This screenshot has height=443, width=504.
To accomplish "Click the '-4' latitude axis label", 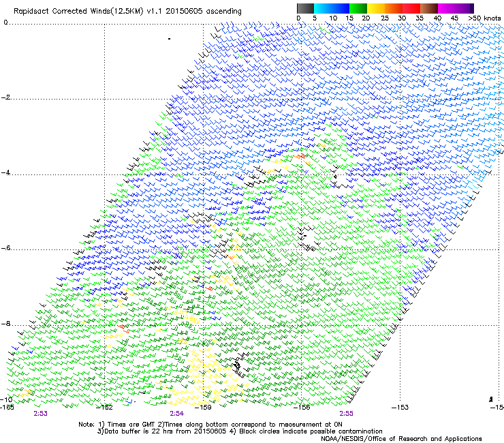I will [x=5, y=172].
